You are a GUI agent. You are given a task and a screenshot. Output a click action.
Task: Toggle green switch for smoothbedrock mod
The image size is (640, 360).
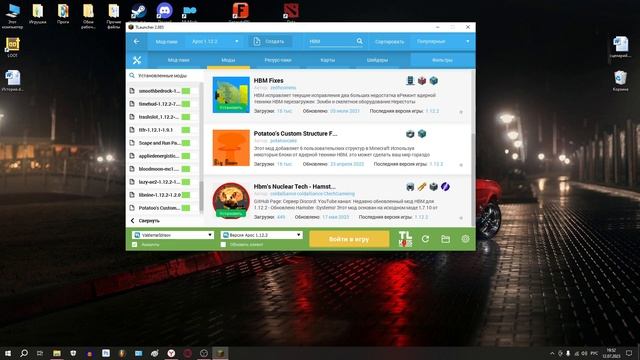coord(186,91)
